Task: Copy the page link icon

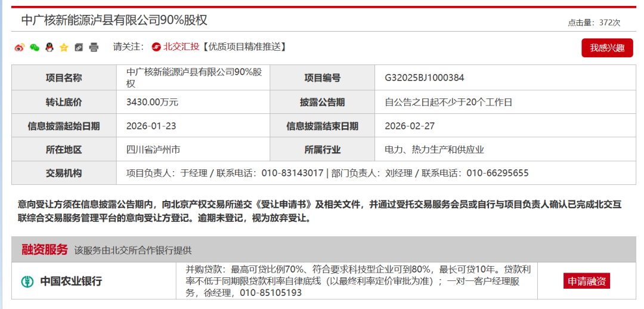Action: (79, 47)
